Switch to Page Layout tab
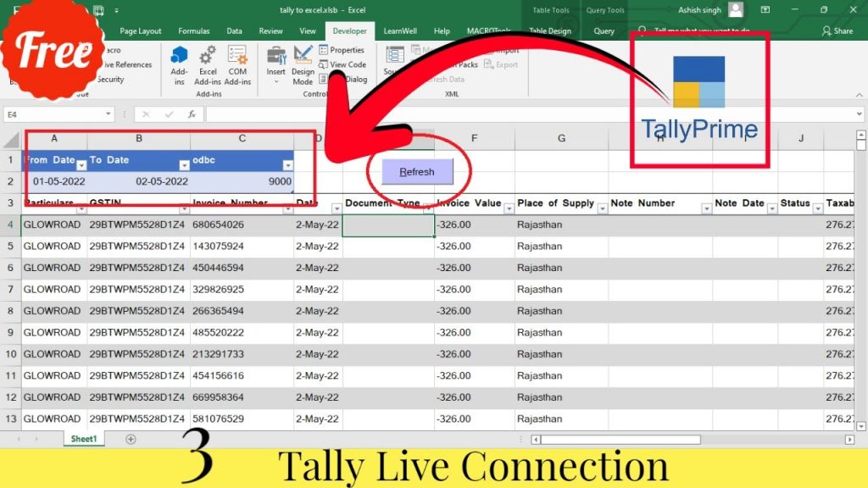Image resolution: width=868 pixels, height=488 pixels. (140, 31)
